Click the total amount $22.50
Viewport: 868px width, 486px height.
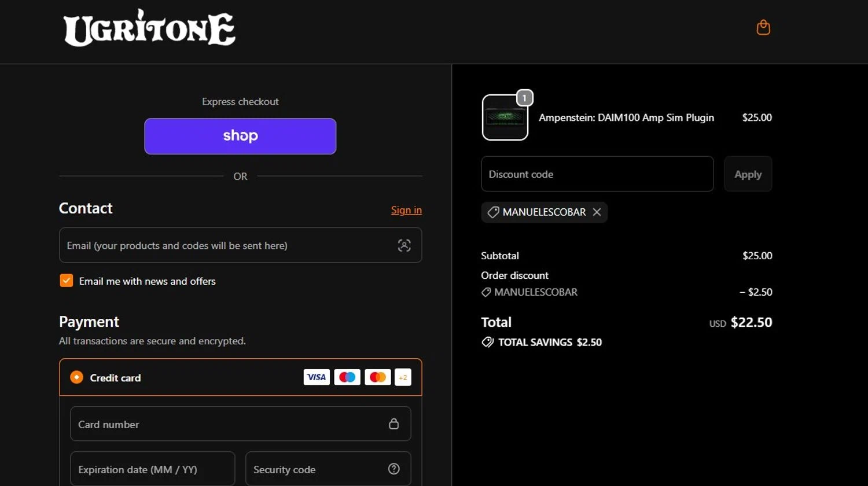pyautogui.click(x=751, y=322)
